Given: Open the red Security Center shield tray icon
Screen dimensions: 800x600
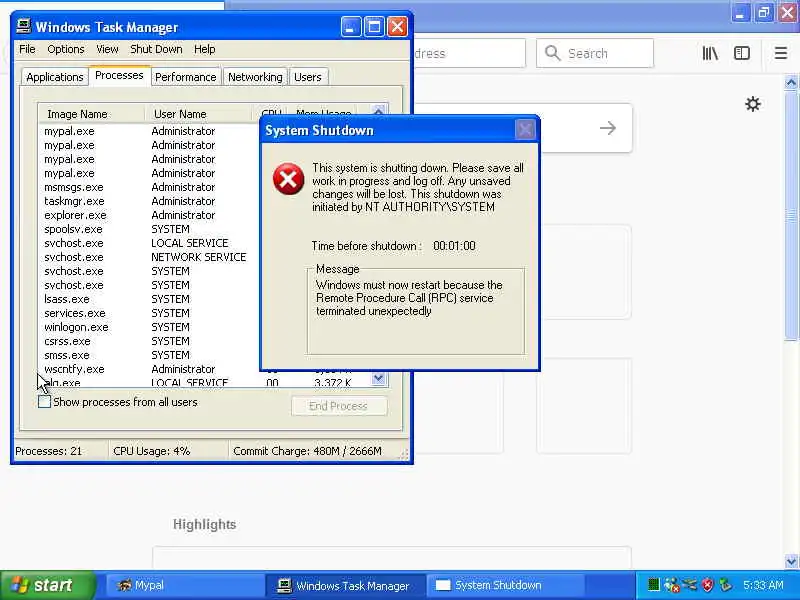Looking at the screenshot, I should pyautogui.click(x=707, y=585).
